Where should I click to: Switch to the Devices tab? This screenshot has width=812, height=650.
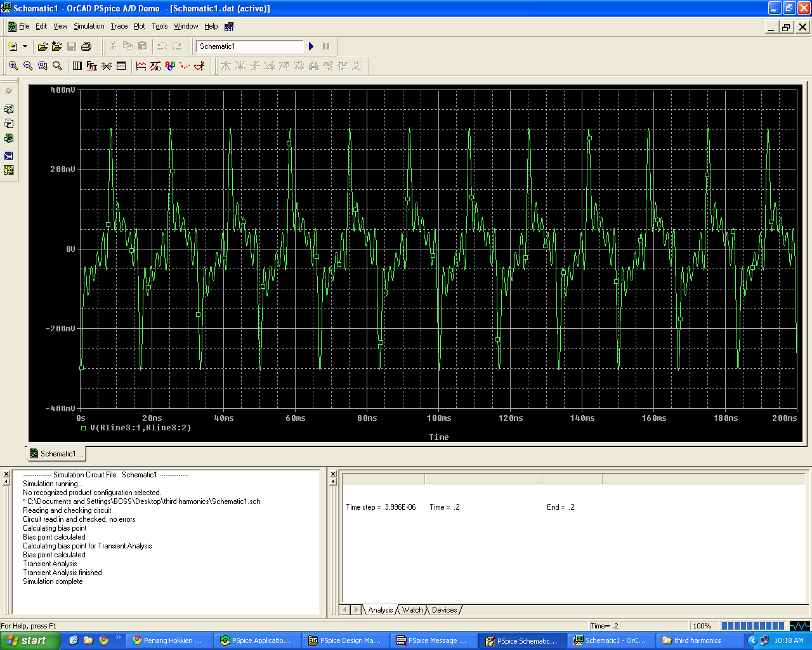[x=445, y=610]
